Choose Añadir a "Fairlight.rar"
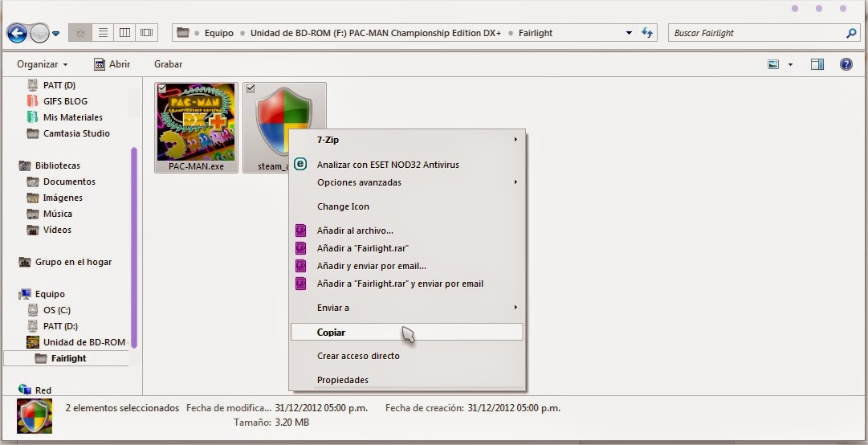Viewport: 868px width, 445px height. click(x=407, y=248)
